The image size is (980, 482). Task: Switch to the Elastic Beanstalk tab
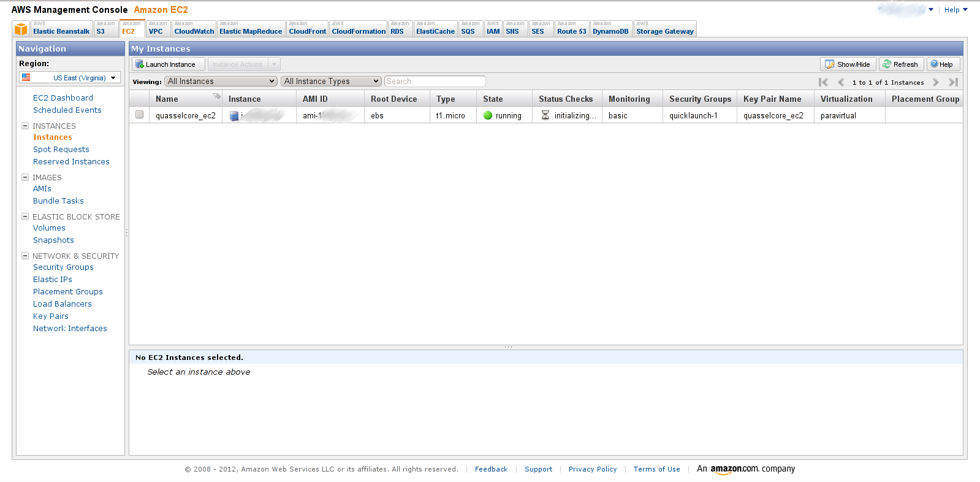coord(61,29)
